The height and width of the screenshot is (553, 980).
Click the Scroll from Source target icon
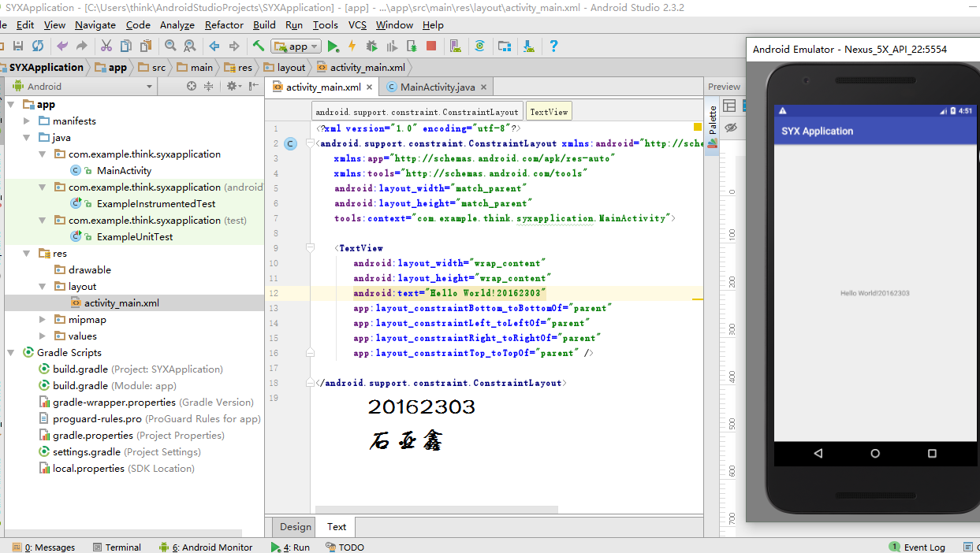192,87
